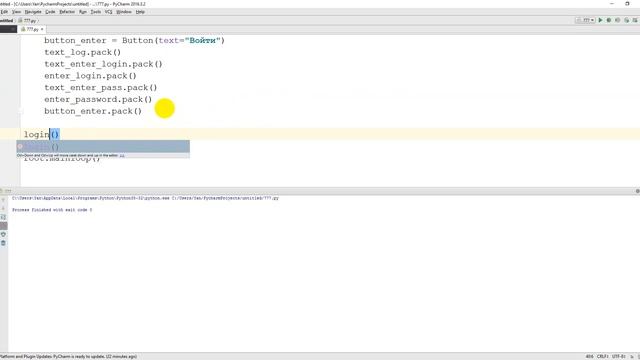Open the Navigate menu

33,12
